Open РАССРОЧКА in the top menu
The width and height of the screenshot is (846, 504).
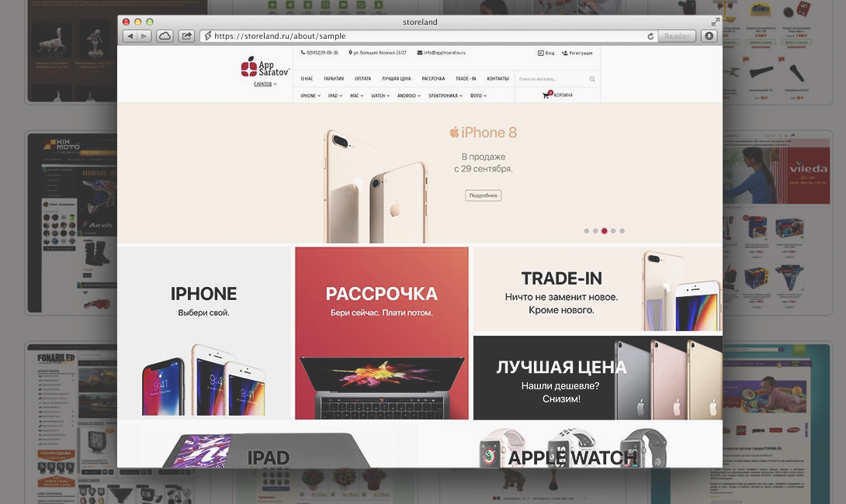click(433, 78)
